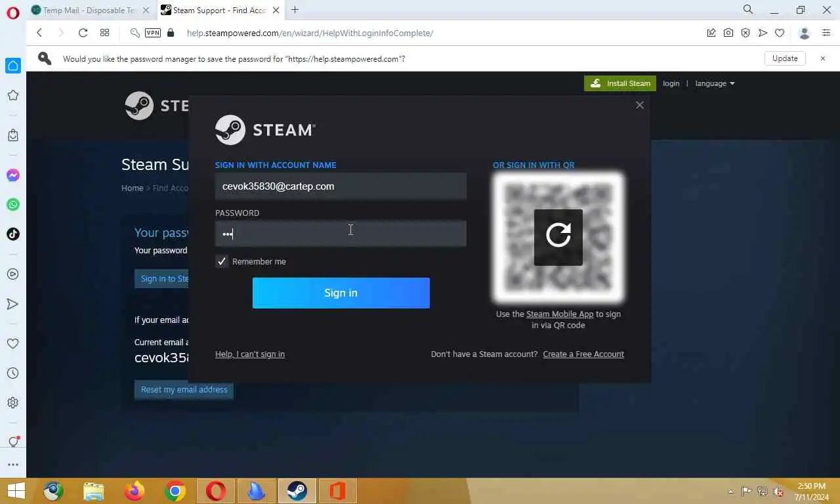The height and width of the screenshot is (504, 840).
Task: Follow the Create a Free Account link
Action: (x=583, y=354)
